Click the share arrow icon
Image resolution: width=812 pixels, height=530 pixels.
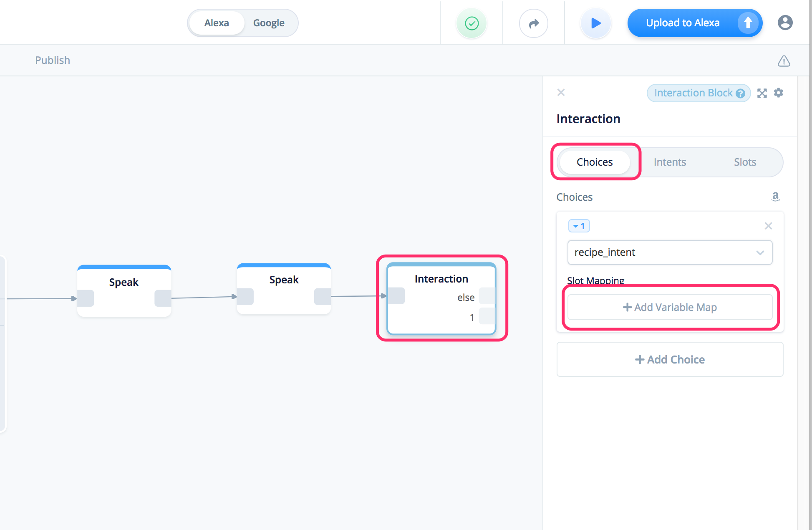533,23
